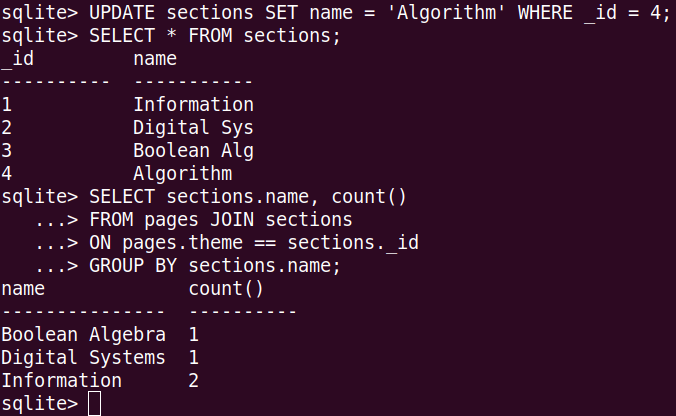Image resolution: width=676 pixels, height=416 pixels.
Task: Click the Algorithm value in row 4
Action: (x=182, y=173)
